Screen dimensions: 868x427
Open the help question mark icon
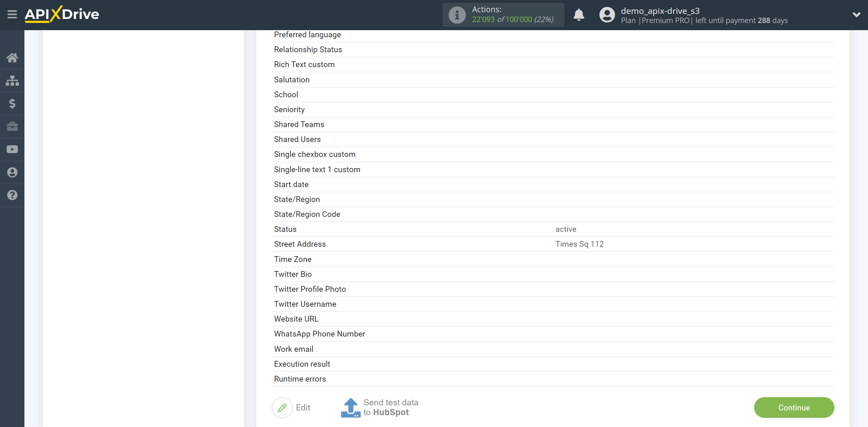pos(12,195)
